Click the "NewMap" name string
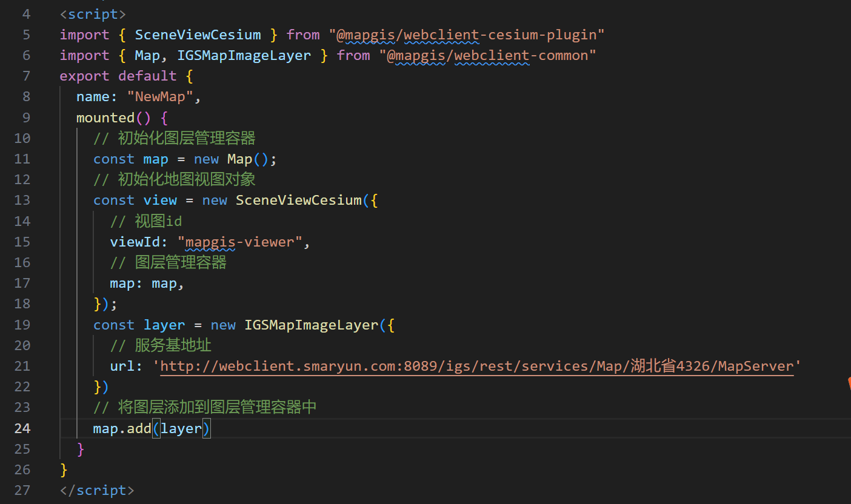The image size is (851, 504). 159,97
